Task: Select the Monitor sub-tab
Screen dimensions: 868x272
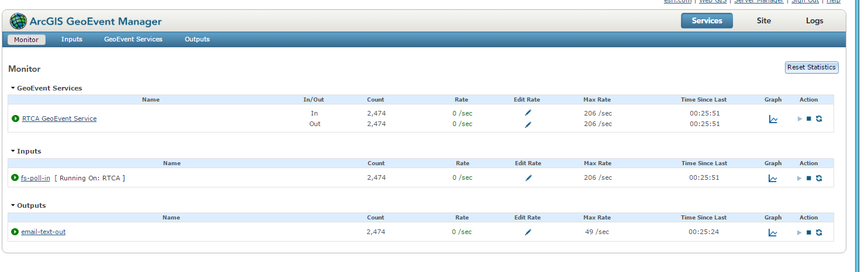Action: 26,40
